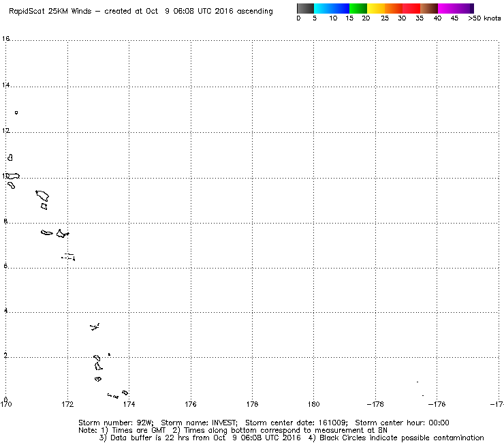Image resolution: width=504 pixels, height=443 pixels.
Task: Click longitude axis label 174
Action: tap(129, 404)
